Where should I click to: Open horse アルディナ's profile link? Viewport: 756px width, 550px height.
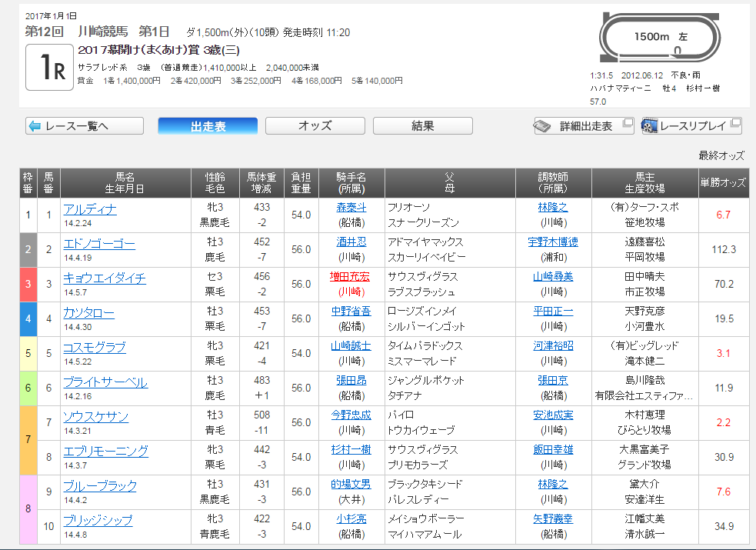click(x=90, y=209)
